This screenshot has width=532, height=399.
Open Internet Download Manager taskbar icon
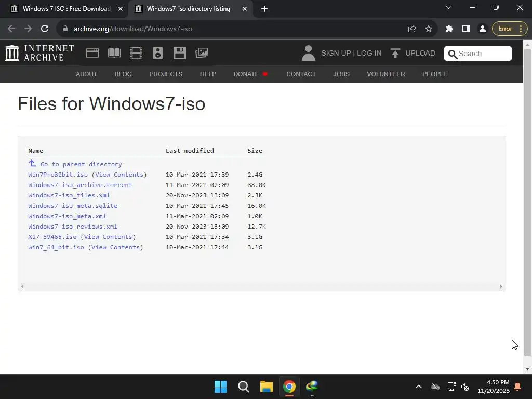(312, 387)
